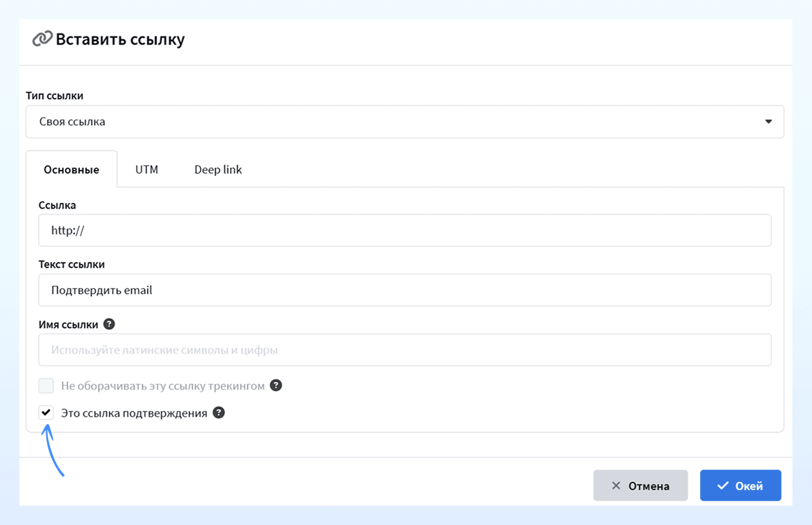Enable Не оборачивать эту ссылку трекингом checkbox

(46, 386)
